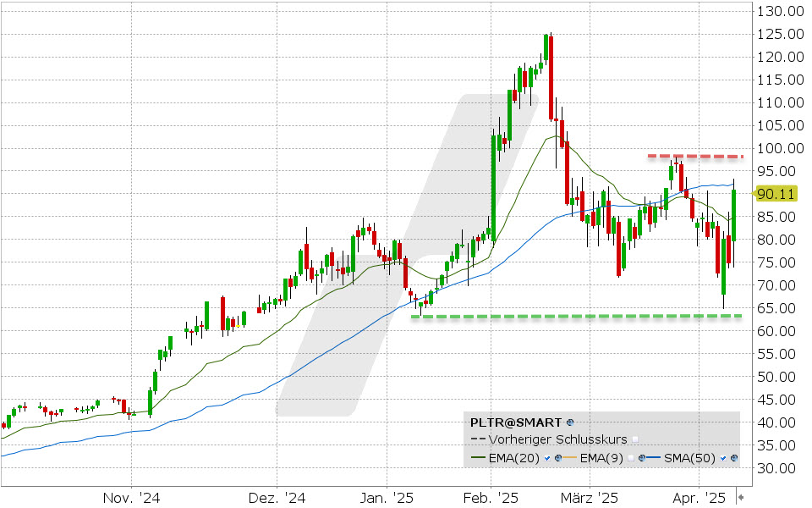Click the 100.00 price axis label
The width and height of the screenshot is (812, 508).
pos(781,148)
